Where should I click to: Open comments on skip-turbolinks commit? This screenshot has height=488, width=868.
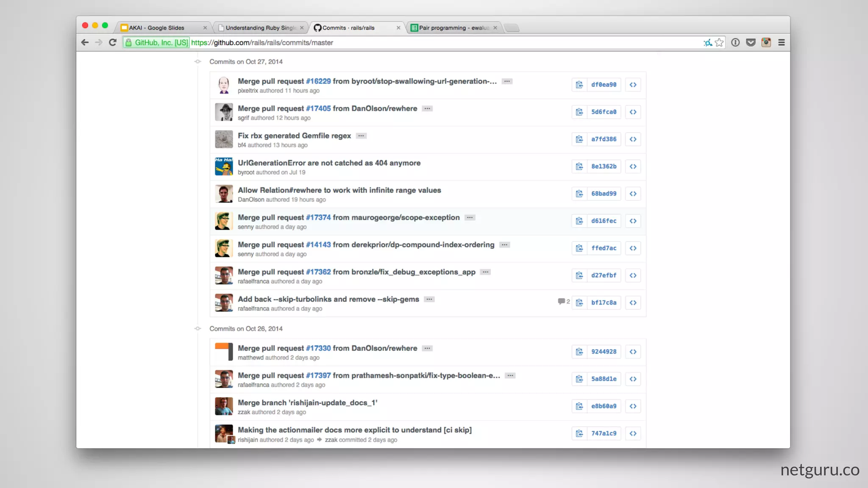click(563, 302)
